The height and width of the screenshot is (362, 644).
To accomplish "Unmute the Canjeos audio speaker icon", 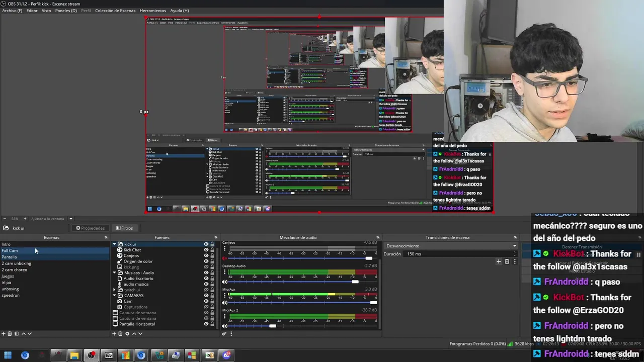I will tap(225, 258).
